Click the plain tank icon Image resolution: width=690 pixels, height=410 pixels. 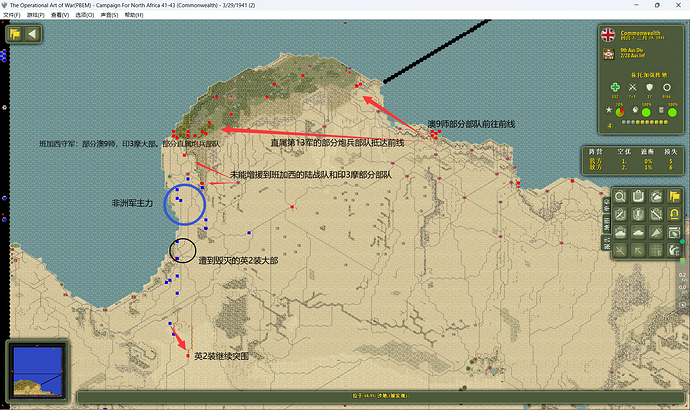click(x=638, y=232)
